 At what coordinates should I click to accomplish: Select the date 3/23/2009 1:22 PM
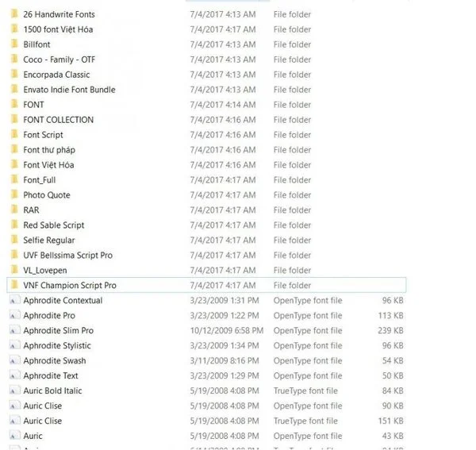click(x=225, y=316)
